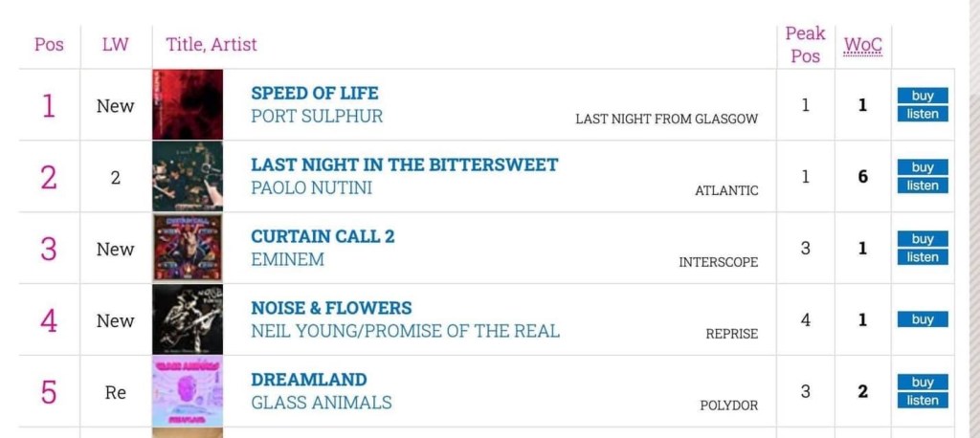The image size is (980, 438).
Task: Buy Last Night in the Bittersweet
Action: (923, 167)
